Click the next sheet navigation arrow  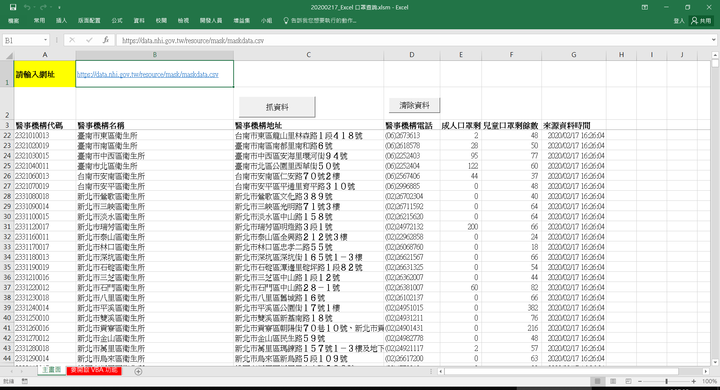coord(23,371)
